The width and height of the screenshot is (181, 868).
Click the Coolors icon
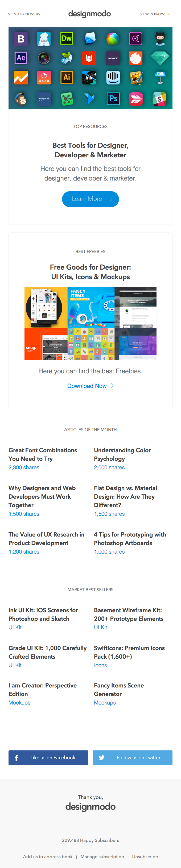click(x=113, y=58)
